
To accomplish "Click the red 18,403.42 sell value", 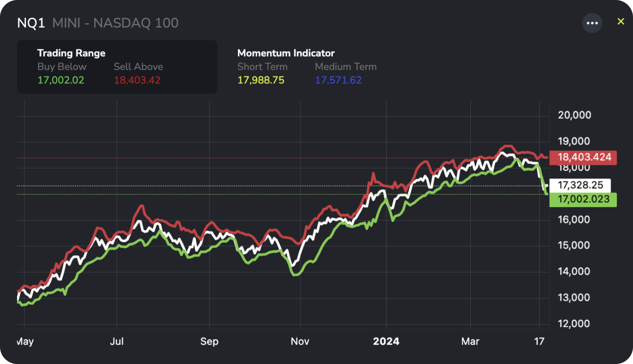I will tap(137, 80).
